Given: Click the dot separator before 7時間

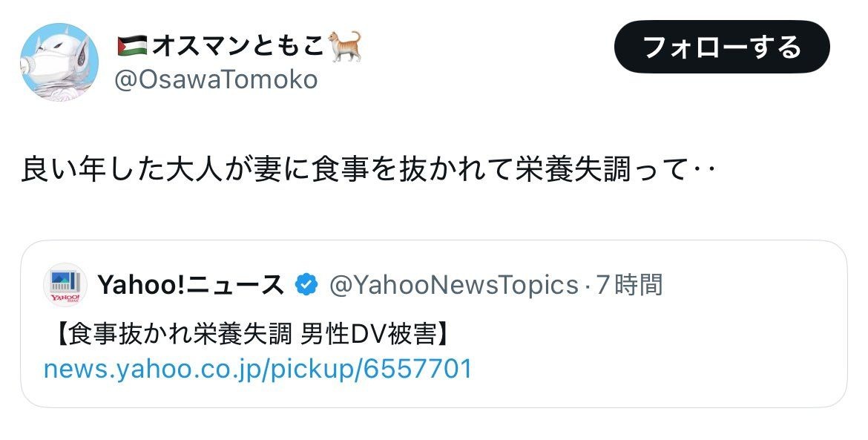Looking at the screenshot, I should [x=588, y=285].
